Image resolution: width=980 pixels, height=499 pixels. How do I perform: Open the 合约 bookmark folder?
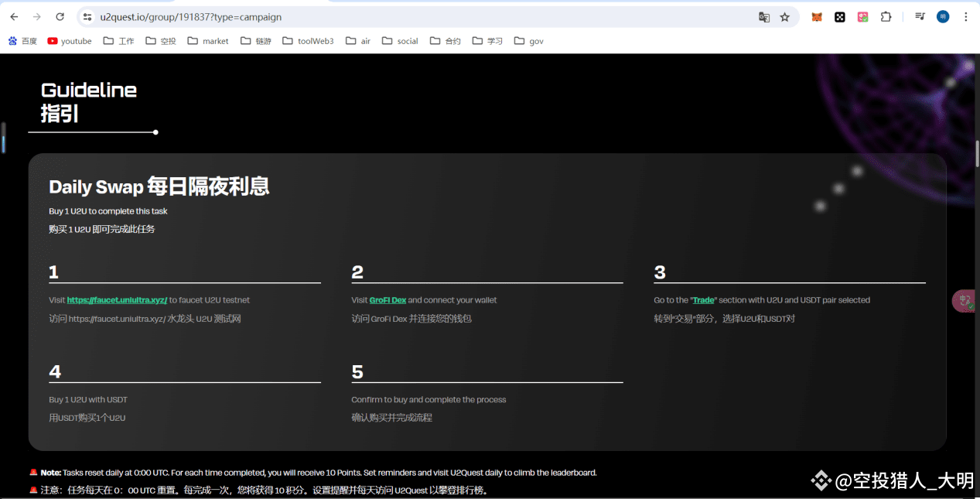click(446, 41)
